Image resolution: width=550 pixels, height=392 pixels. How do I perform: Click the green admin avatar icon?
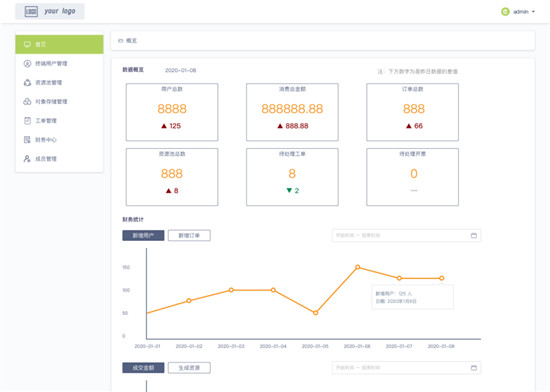coord(505,12)
